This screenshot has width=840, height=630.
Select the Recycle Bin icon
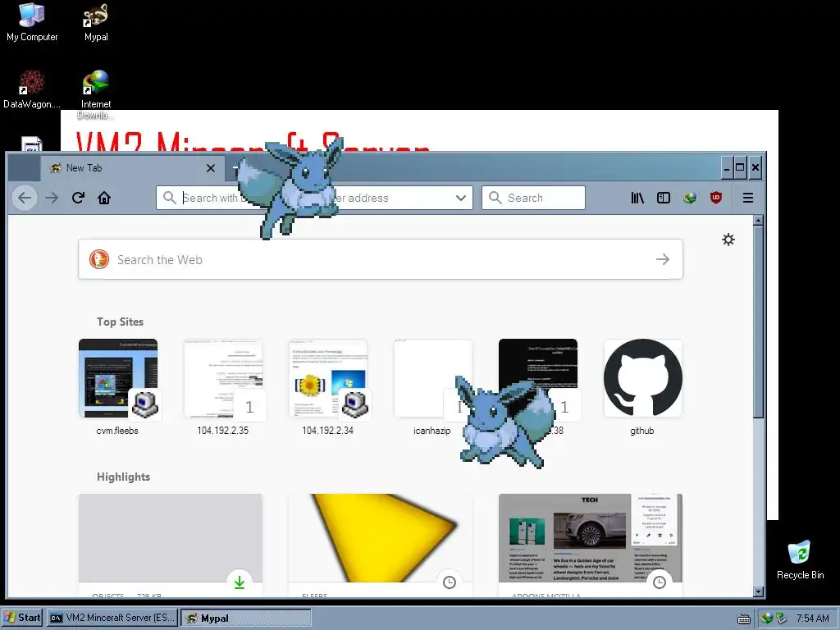(800, 559)
